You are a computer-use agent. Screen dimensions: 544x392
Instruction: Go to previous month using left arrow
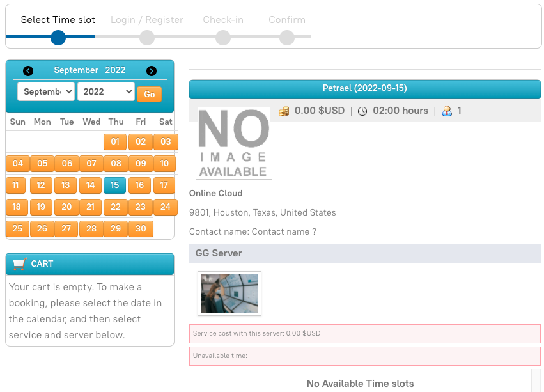pos(28,71)
